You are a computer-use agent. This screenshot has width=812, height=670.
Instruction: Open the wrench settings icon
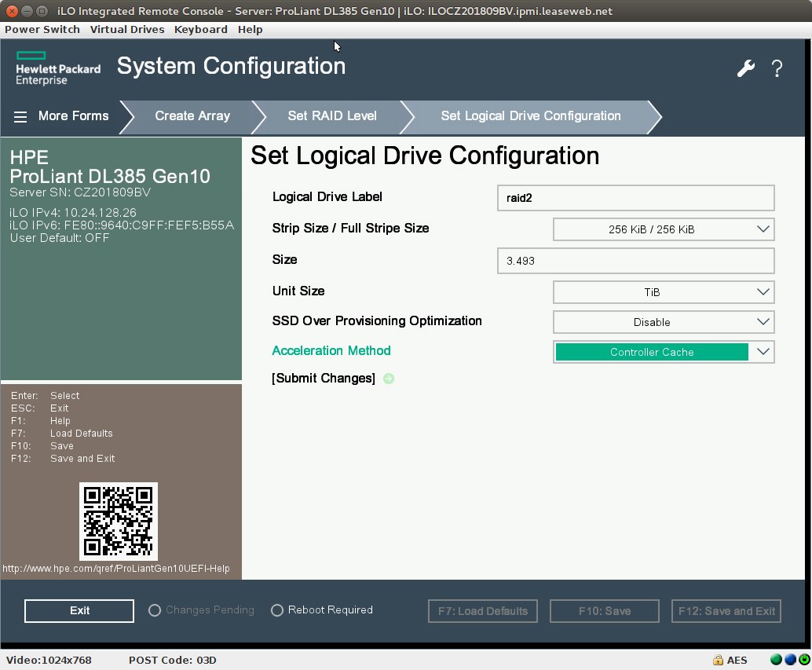point(746,68)
